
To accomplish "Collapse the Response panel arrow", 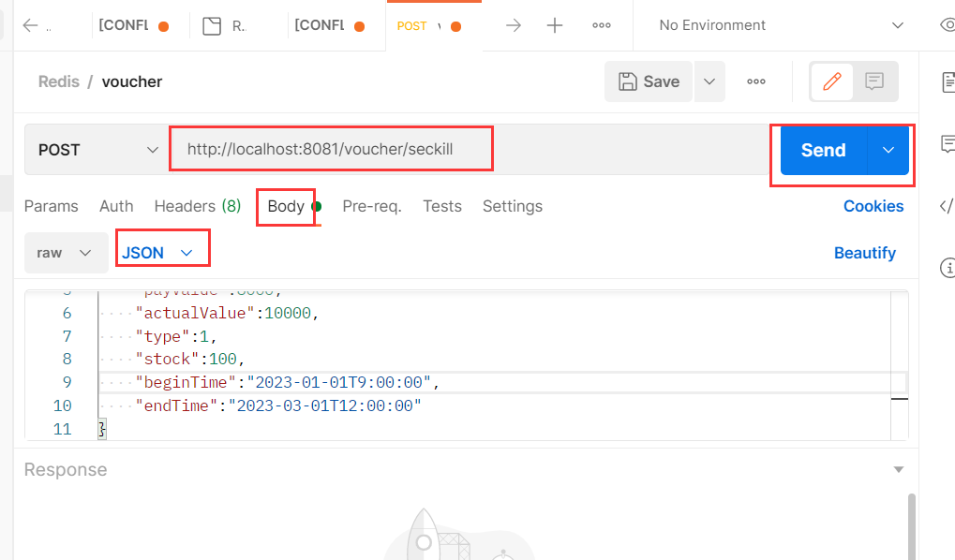I will click(899, 469).
